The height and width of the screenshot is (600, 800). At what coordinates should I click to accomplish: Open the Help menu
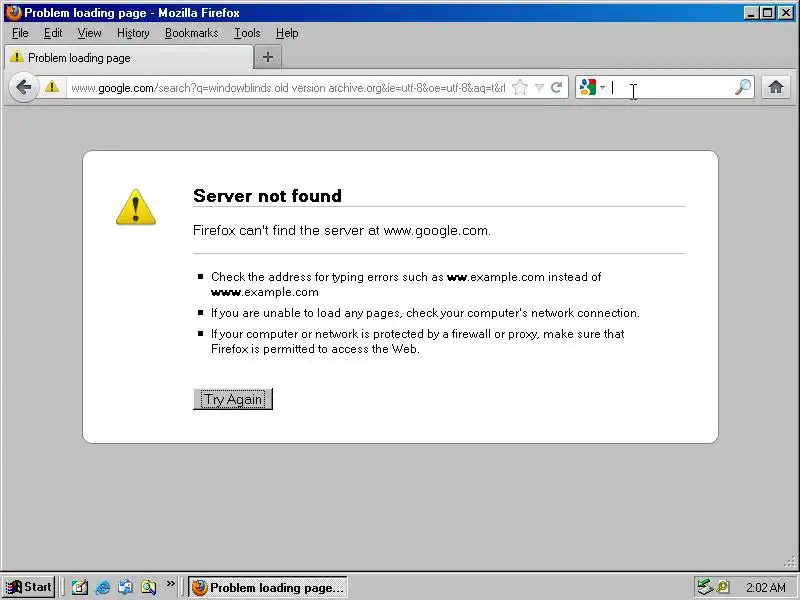pyautogui.click(x=287, y=33)
